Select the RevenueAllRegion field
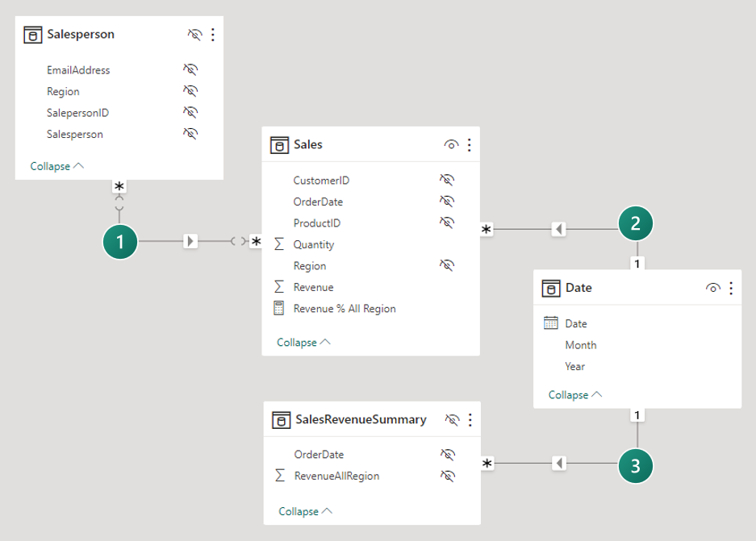Screen dimensions: 756x541 [336, 476]
